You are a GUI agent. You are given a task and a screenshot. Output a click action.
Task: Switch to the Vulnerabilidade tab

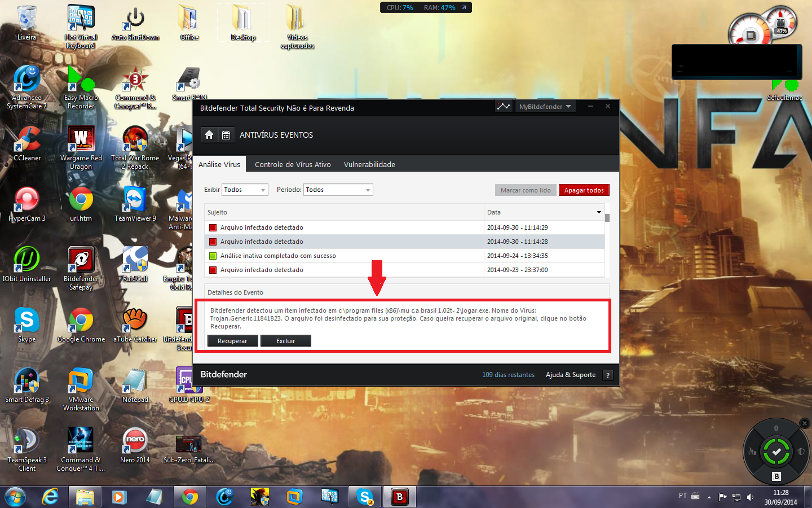[369, 165]
